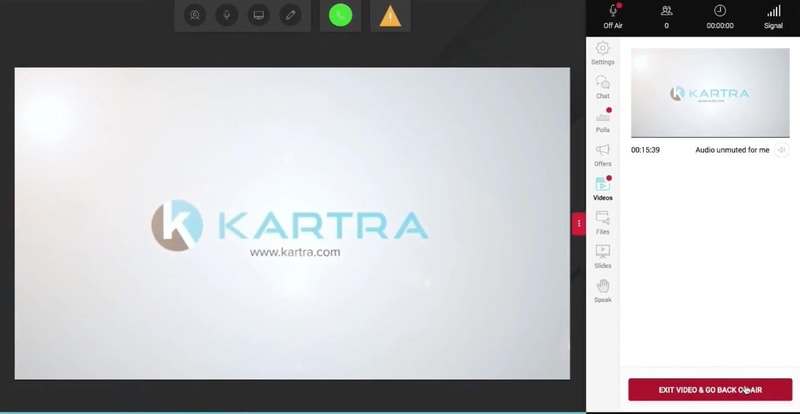Screen dimensions: 800x414
Task: Open the Slides panel
Action: (603, 256)
